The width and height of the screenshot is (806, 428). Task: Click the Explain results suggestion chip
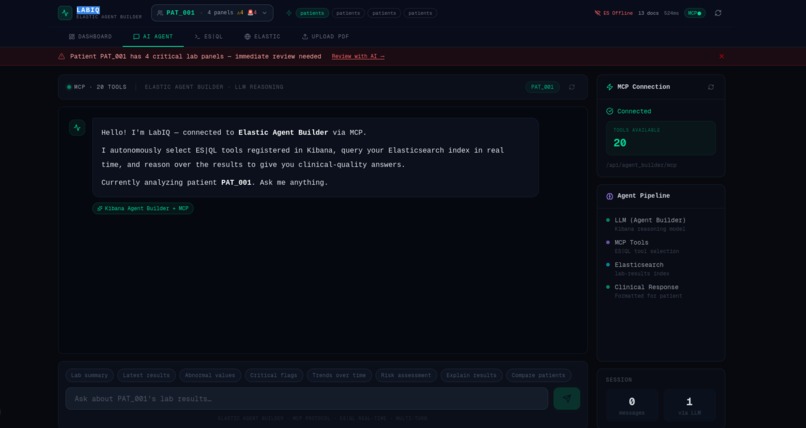coord(471,376)
